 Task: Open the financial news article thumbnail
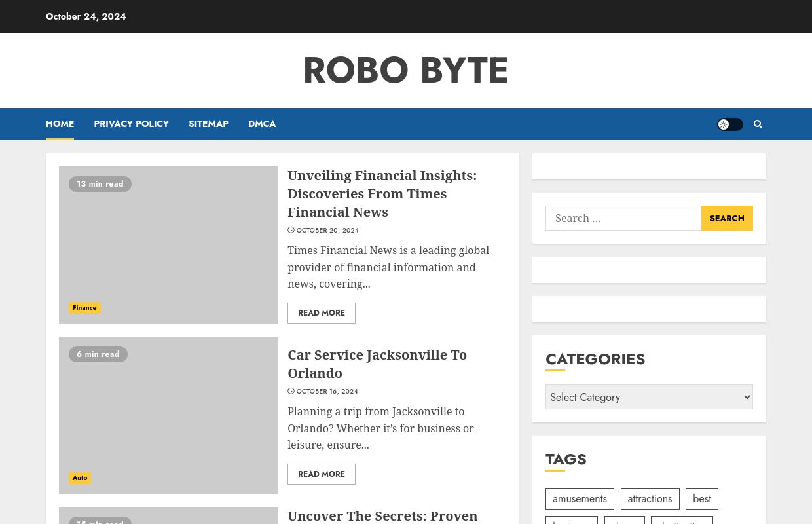(168, 245)
